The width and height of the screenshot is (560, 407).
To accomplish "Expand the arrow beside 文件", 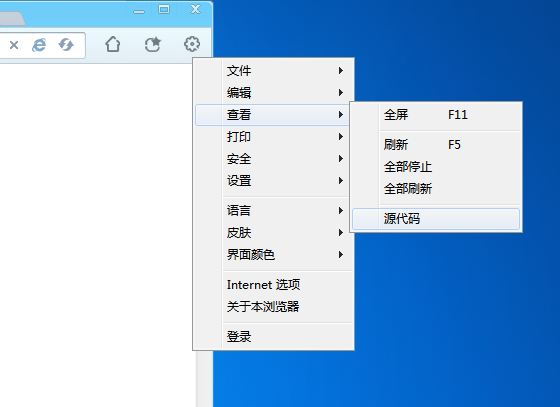I will click(341, 71).
